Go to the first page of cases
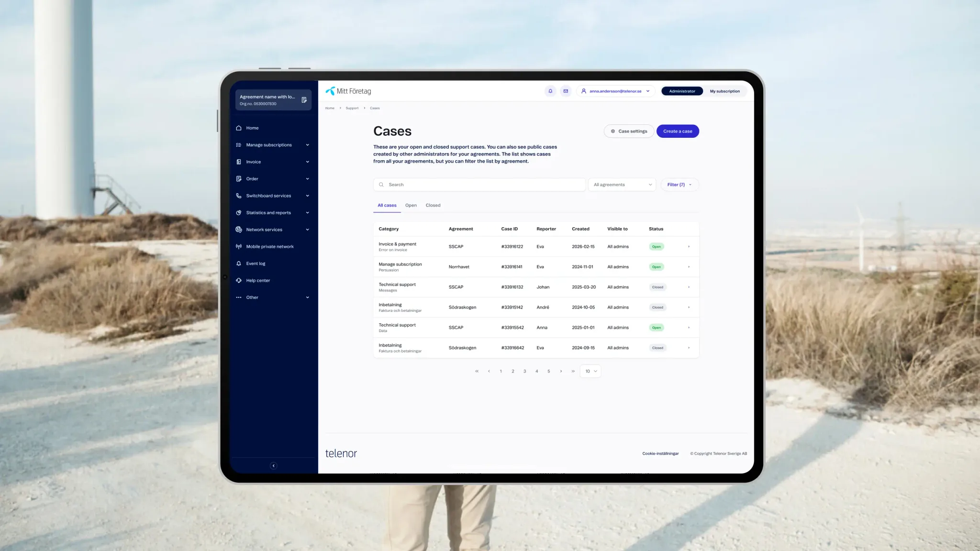This screenshot has height=551, width=980. pyautogui.click(x=477, y=371)
